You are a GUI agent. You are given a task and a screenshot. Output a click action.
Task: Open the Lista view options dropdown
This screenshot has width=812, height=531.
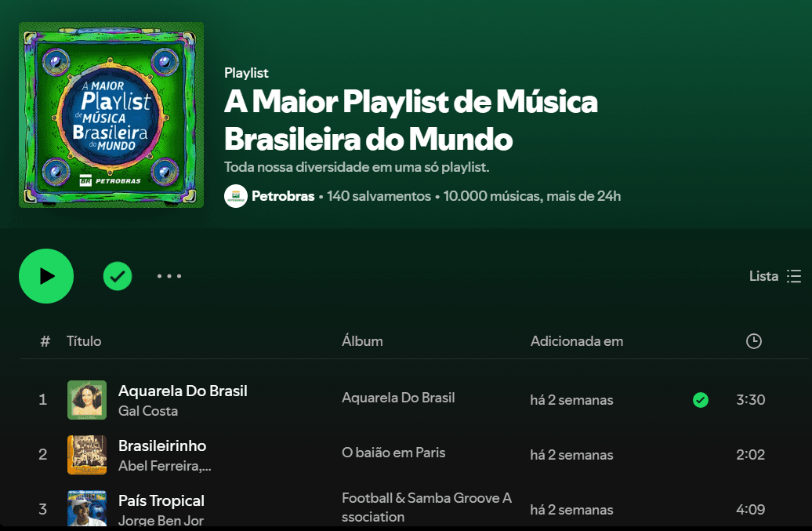point(775,276)
